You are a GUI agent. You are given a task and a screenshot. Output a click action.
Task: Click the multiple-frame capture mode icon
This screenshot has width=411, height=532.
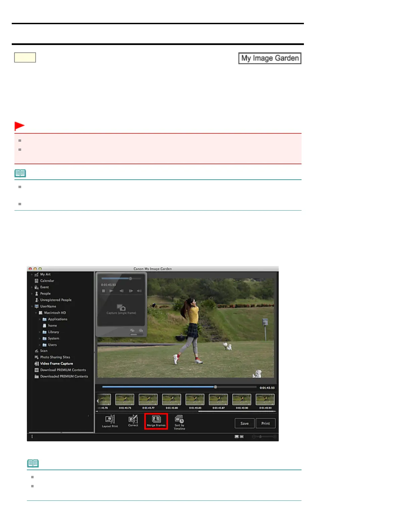141,330
